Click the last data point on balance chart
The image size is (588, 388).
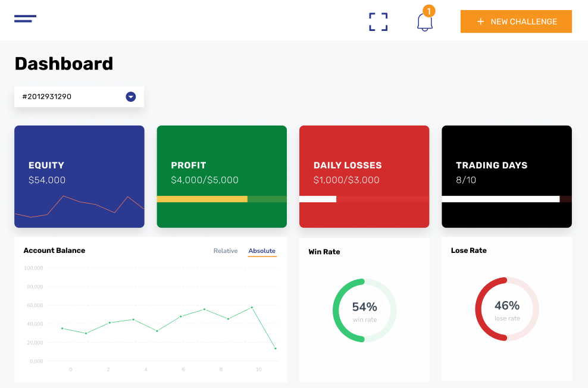[275, 348]
